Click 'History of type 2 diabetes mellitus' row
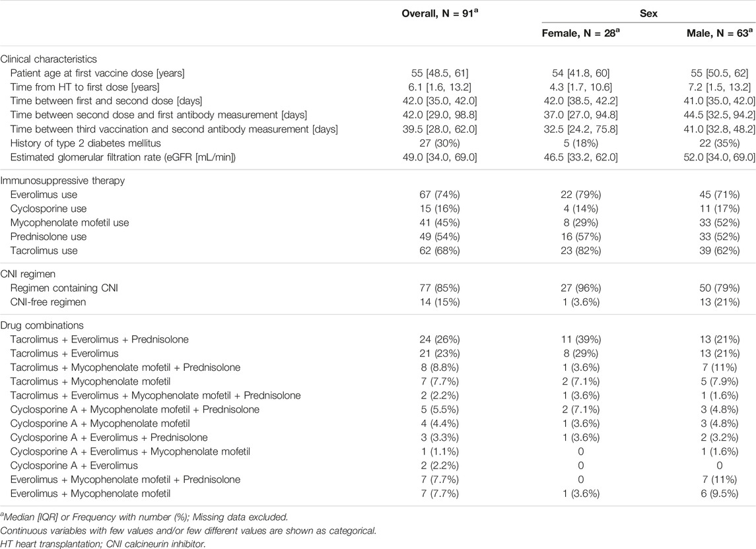This screenshot has width=756, height=549. (378, 143)
